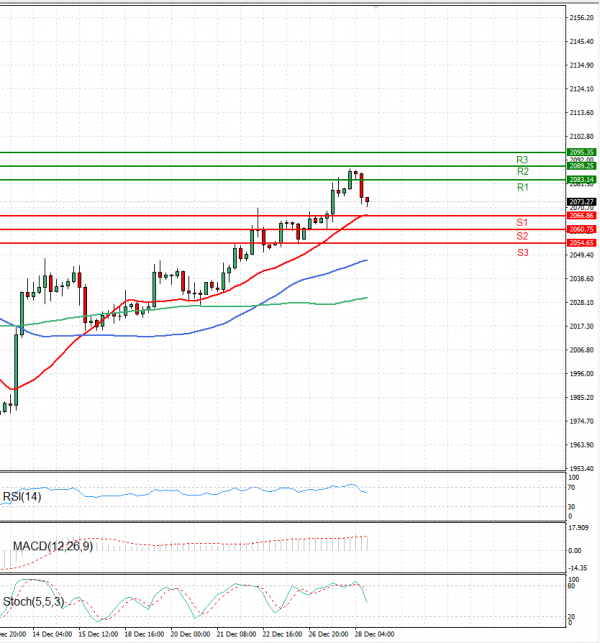Select the red 2054.65 price tag
The height and width of the screenshot is (643, 600).
point(581,243)
